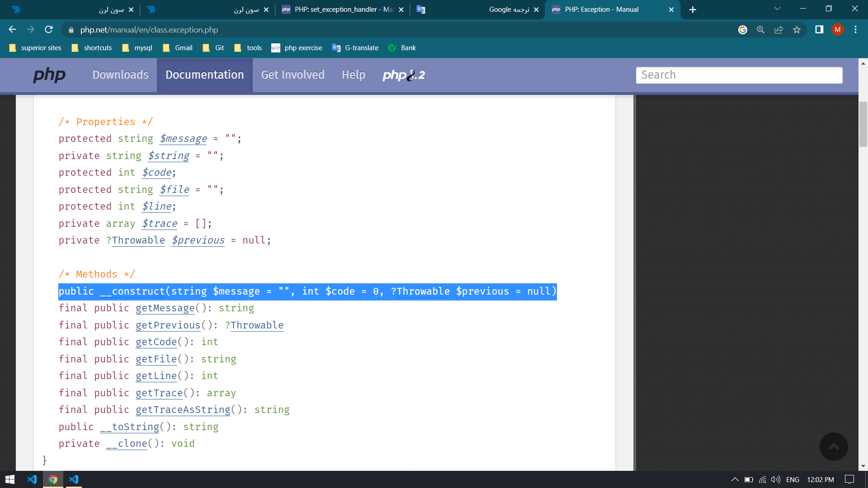Click the share icon in the address bar
This screenshot has width=868, height=488.
[x=778, y=30]
